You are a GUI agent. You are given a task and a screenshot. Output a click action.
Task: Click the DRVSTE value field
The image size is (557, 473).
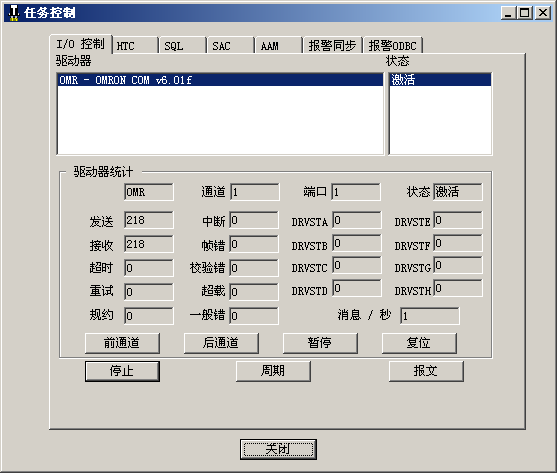point(458,220)
